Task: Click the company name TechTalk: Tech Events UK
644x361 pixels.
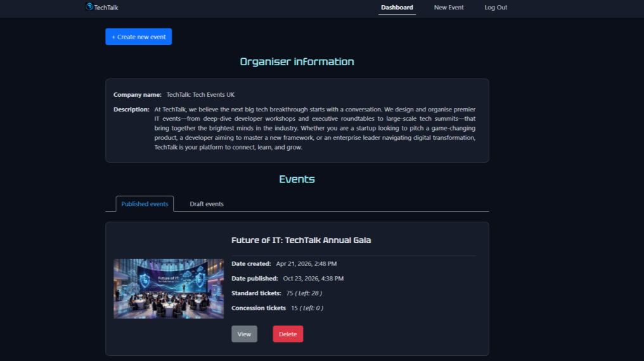Action: click(x=200, y=95)
